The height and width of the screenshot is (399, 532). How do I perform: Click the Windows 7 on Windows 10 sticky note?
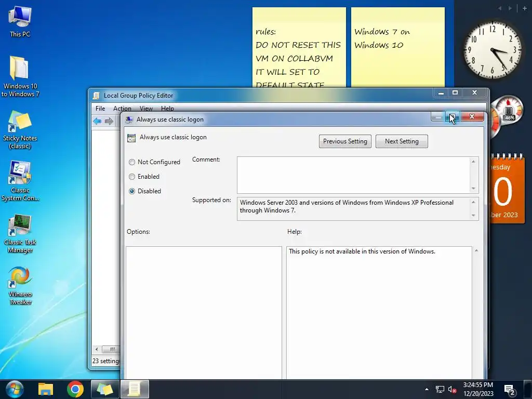pyautogui.click(x=397, y=47)
